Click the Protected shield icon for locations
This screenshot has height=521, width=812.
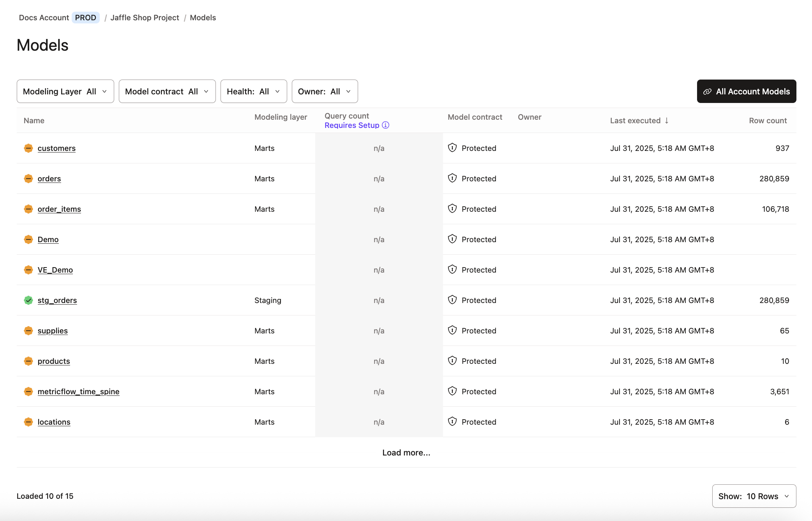coord(452,422)
